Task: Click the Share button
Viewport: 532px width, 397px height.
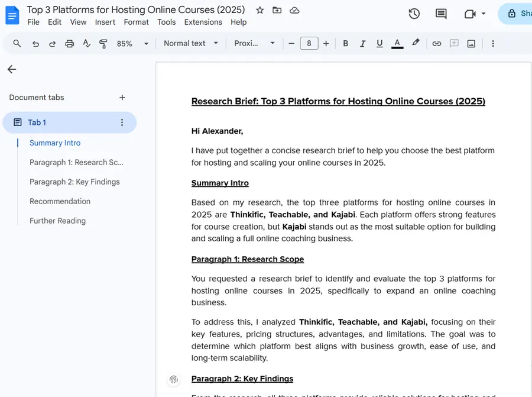Action: point(515,14)
